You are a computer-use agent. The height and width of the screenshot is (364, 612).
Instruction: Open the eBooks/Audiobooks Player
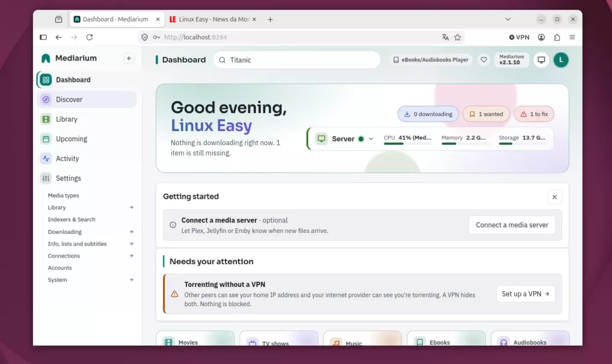(x=430, y=60)
